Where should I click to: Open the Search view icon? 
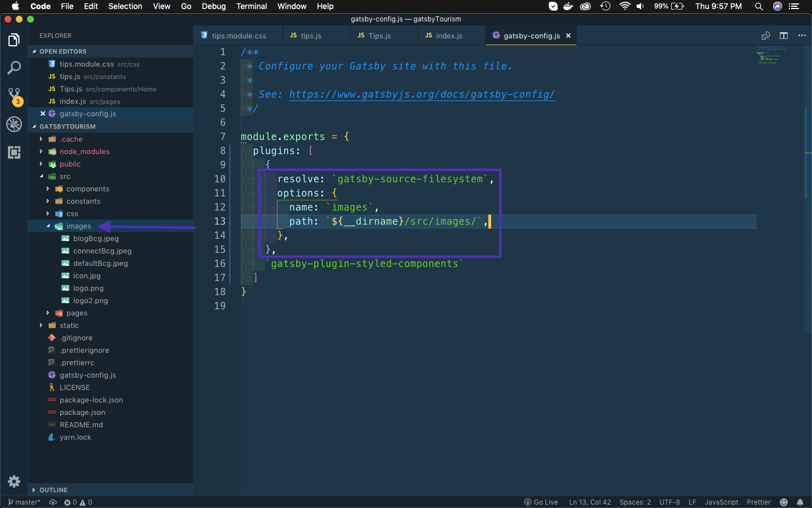[x=14, y=68]
